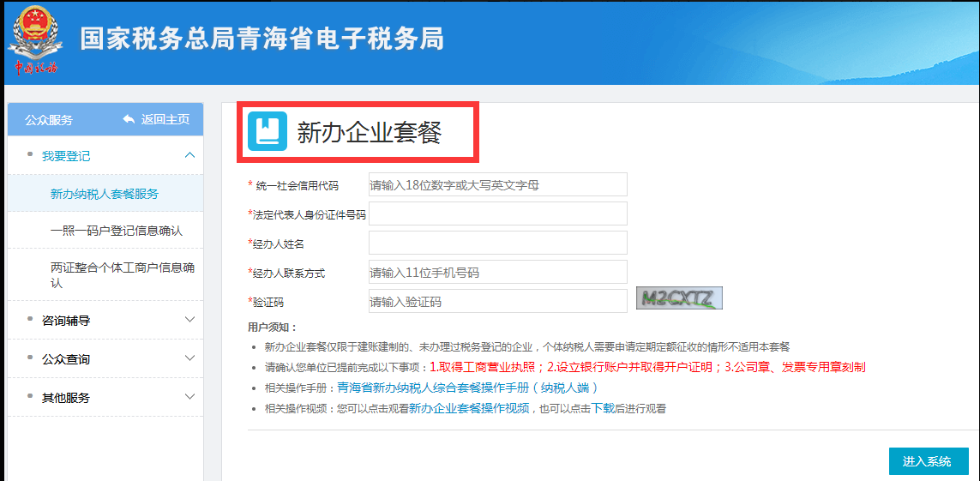Open the 青海省新办纳税人综合套餐操作手册 link
980x481 pixels.
tap(468, 388)
